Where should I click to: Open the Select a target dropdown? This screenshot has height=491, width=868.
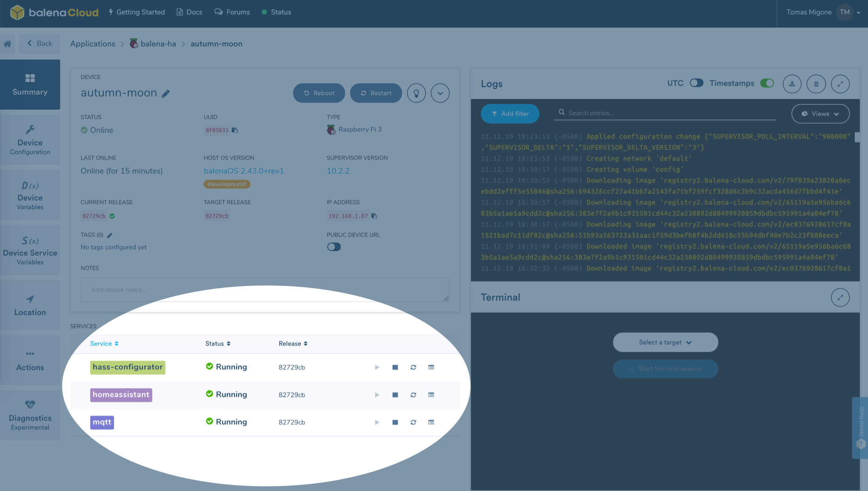click(665, 342)
